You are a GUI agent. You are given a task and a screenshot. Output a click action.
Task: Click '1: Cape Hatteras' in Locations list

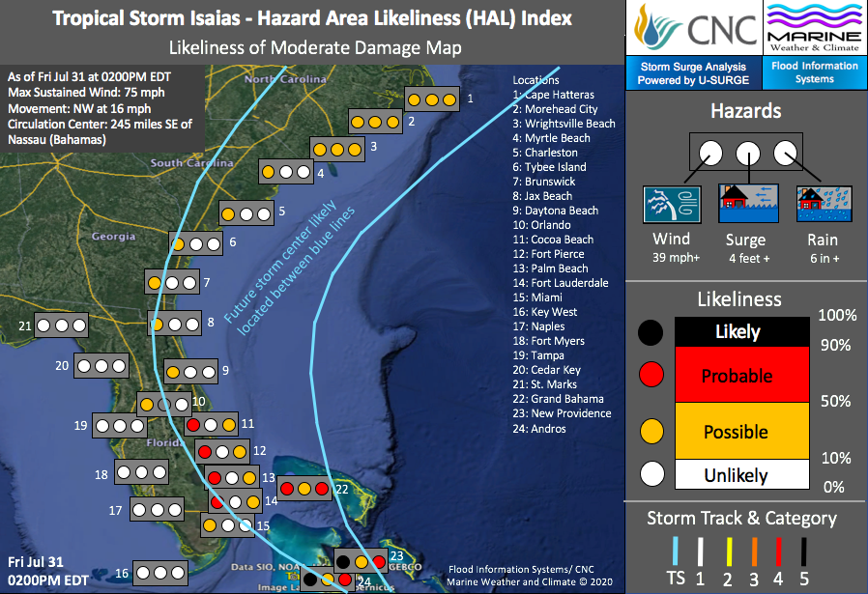pyautogui.click(x=554, y=95)
